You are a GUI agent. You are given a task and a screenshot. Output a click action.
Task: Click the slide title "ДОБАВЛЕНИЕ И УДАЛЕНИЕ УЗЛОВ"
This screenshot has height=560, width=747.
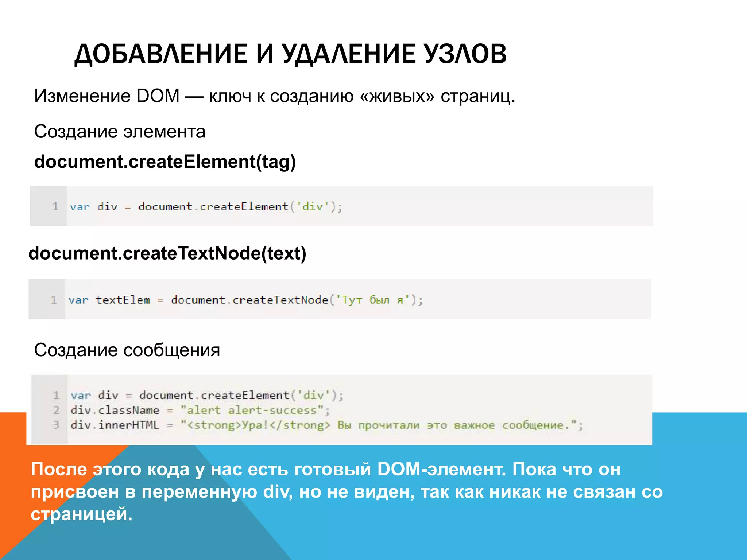point(290,54)
